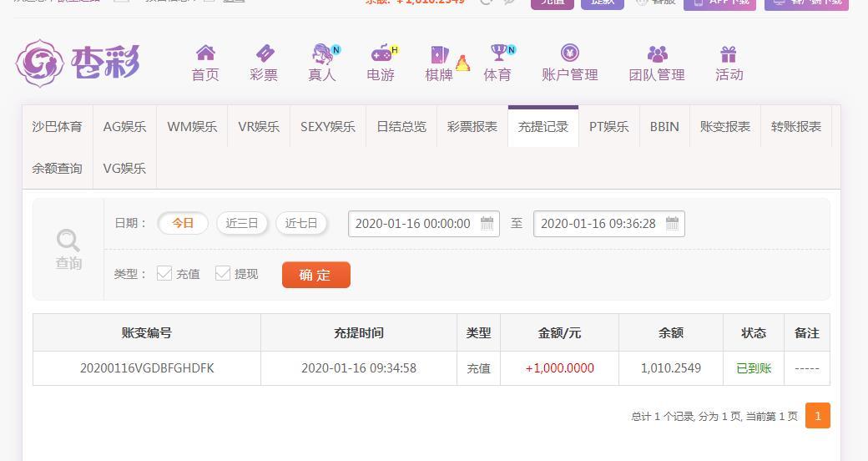Viewport: 868px width, 461px height.
Task: Open the 体育 trophy icon
Action: click(499, 53)
